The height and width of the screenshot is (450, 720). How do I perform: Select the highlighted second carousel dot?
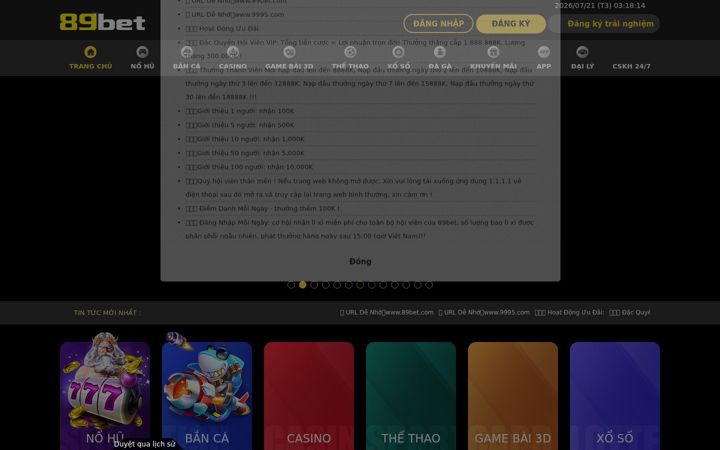303,285
